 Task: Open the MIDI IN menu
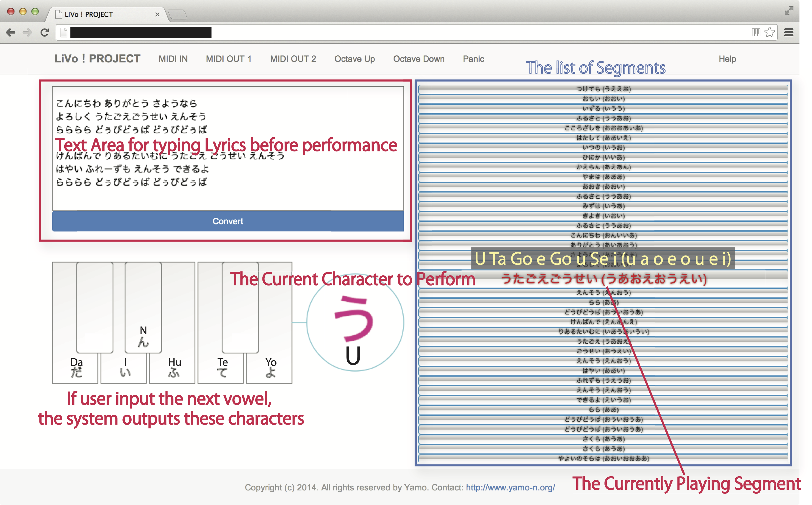coord(173,59)
